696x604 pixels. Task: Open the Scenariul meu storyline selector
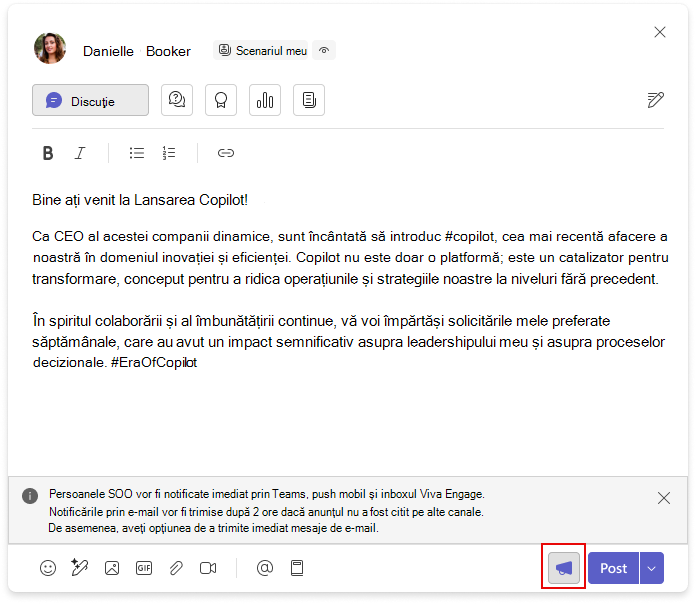(263, 51)
